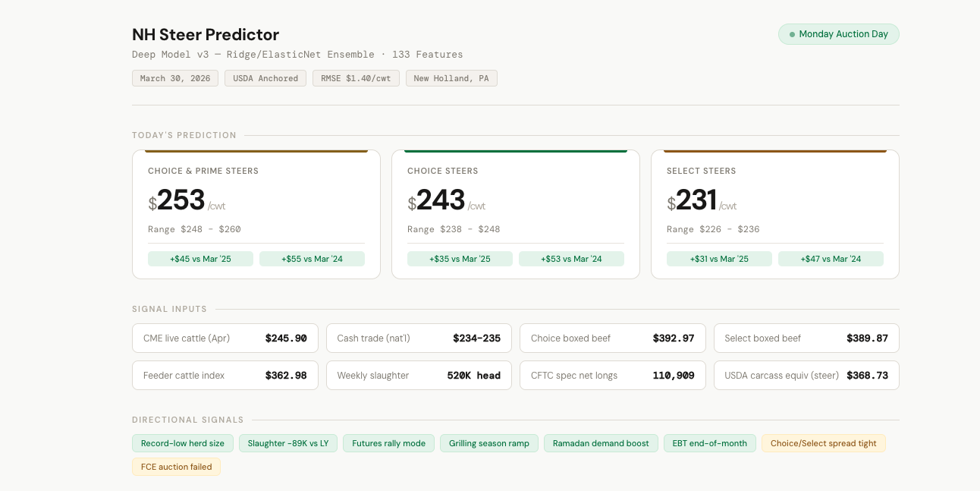Click the green dot in Monday Auction Day badge
Screen dimensions: 980x491
coord(792,34)
